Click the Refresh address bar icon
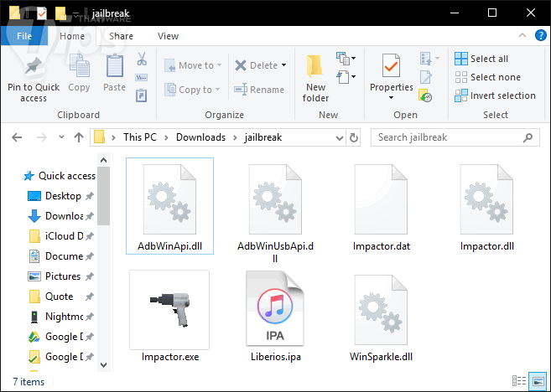Viewport: 551px width, 392px height. click(354, 137)
